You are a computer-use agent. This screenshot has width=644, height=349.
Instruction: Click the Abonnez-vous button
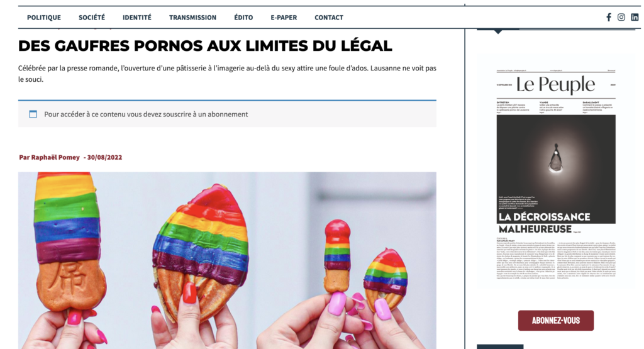coord(556,320)
